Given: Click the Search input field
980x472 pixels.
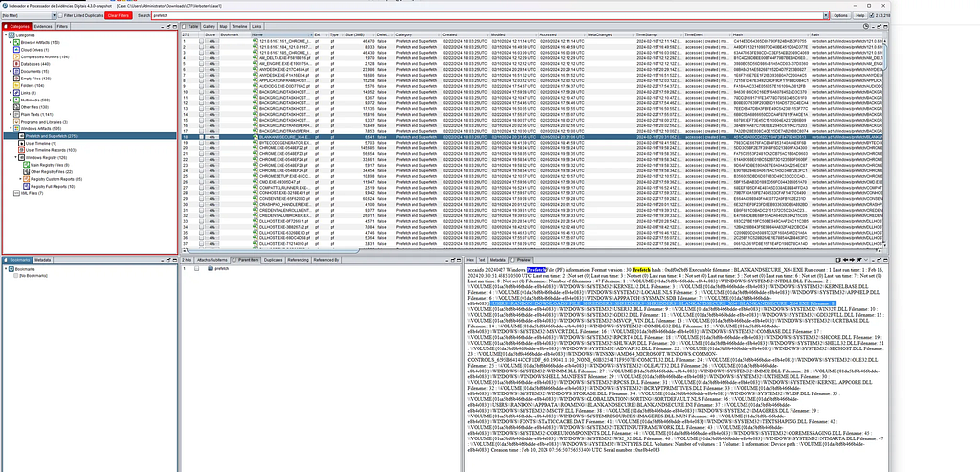Looking at the screenshot, I should point(487,15).
